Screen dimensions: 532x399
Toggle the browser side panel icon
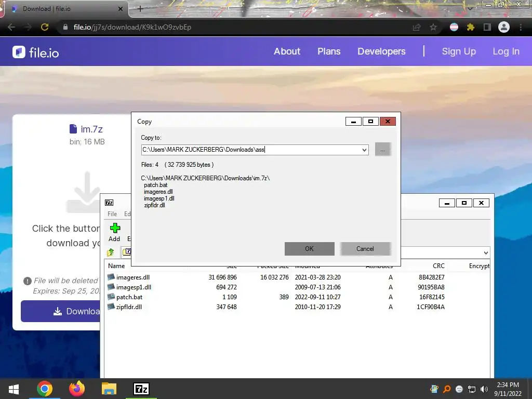[x=487, y=27]
